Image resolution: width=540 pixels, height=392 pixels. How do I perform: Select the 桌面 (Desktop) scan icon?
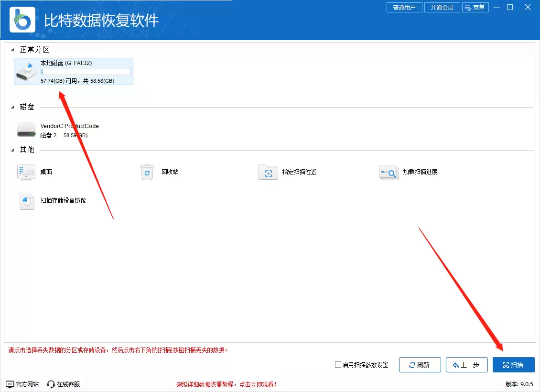26,173
